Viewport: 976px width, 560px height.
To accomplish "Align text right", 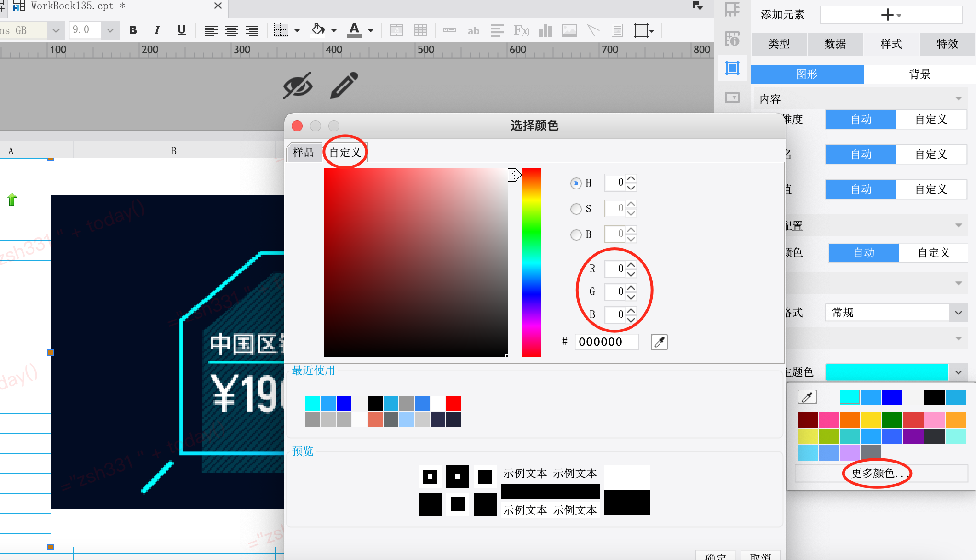I will tap(252, 30).
